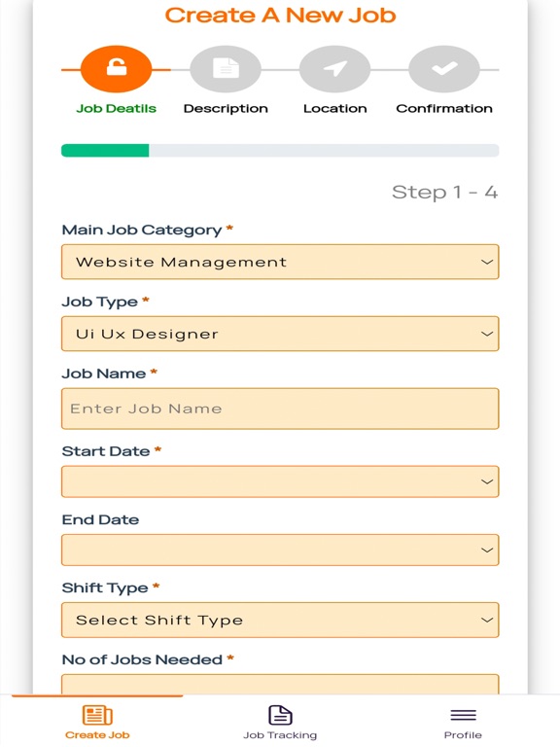The image size is (560, 747).
Task: Open the Job Type dropdown
Action: [x=280, y=334]
